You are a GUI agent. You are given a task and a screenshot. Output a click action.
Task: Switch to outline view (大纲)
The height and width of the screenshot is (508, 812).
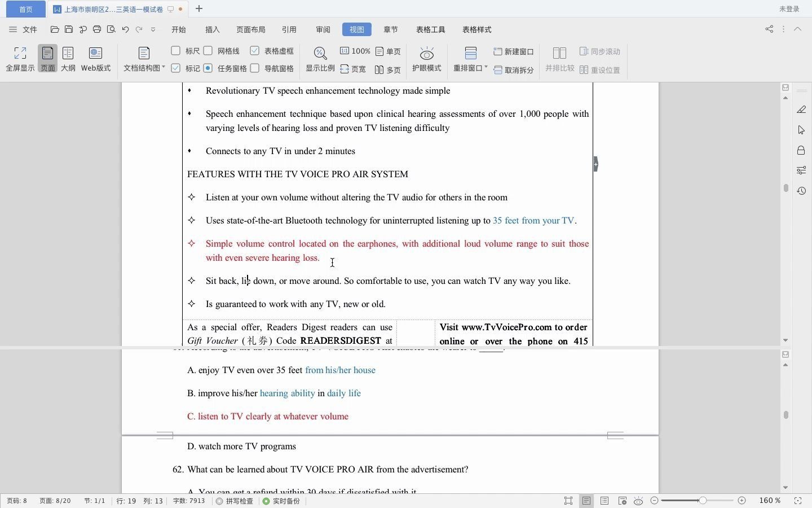pos(68,59)
